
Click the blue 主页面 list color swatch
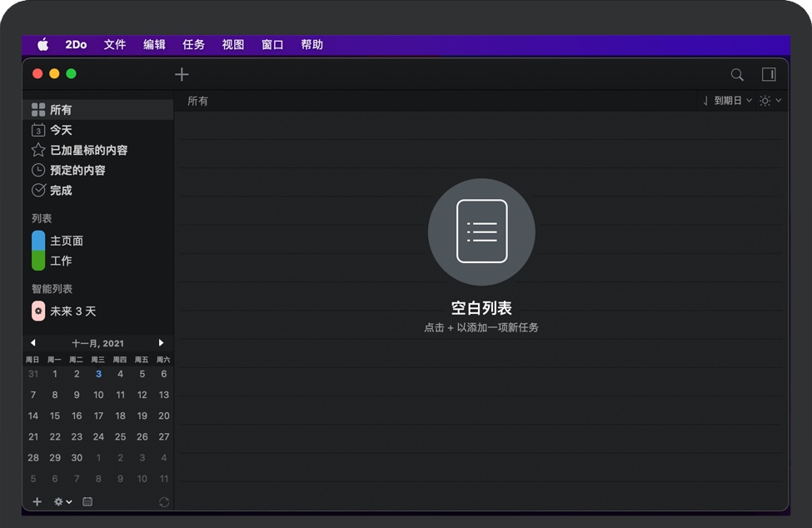(38, 241)
